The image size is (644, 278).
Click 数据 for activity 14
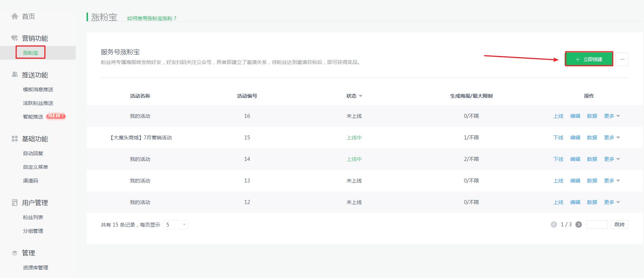(x=592, y=159)
